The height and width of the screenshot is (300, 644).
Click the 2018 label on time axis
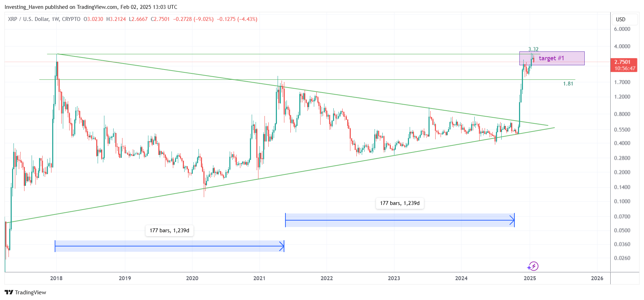click(56, 278)
